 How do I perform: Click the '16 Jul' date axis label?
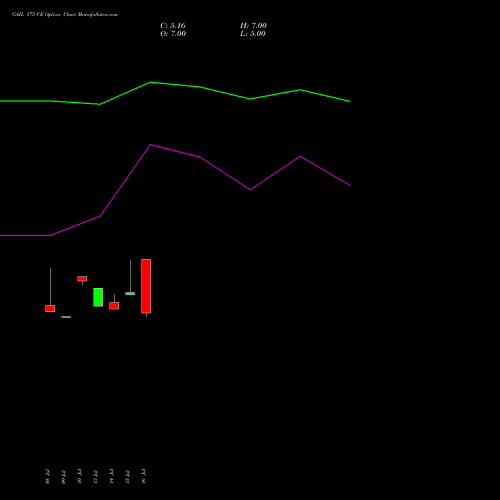pyautogui.click(x=143, y=476)
